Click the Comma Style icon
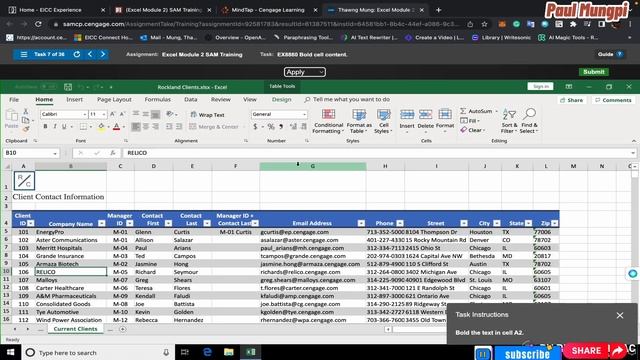Viewport: 640px width, 360px height. (x=281, y=127)
